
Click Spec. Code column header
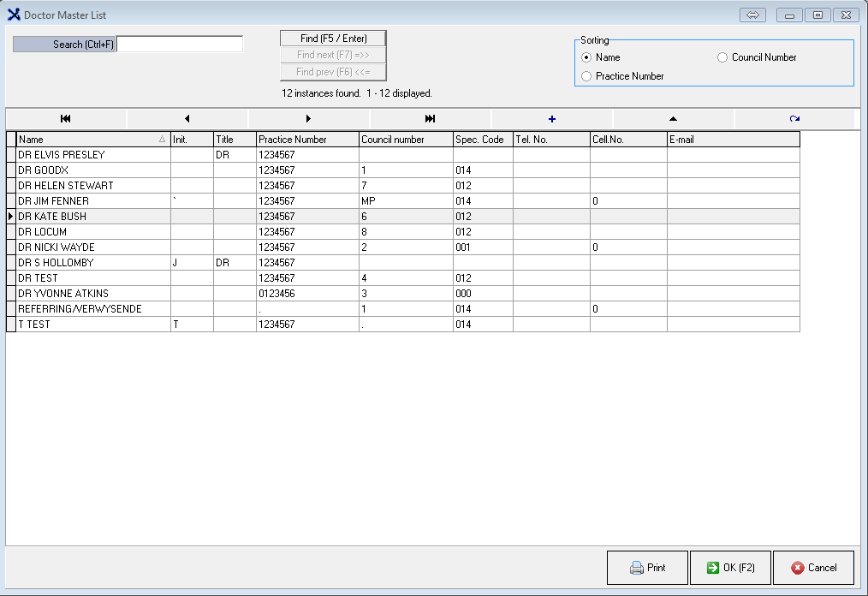click(x=483, y=139)
